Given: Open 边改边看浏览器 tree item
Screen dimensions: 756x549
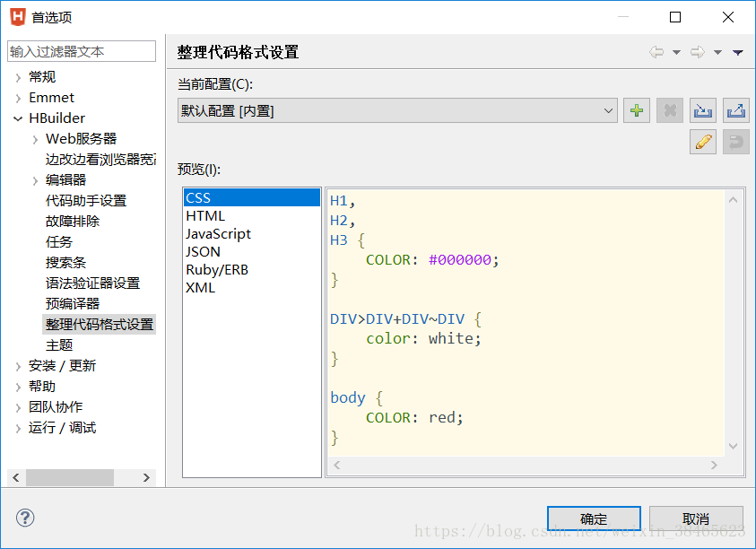Looking at the screenshot, I should (100, 159).
